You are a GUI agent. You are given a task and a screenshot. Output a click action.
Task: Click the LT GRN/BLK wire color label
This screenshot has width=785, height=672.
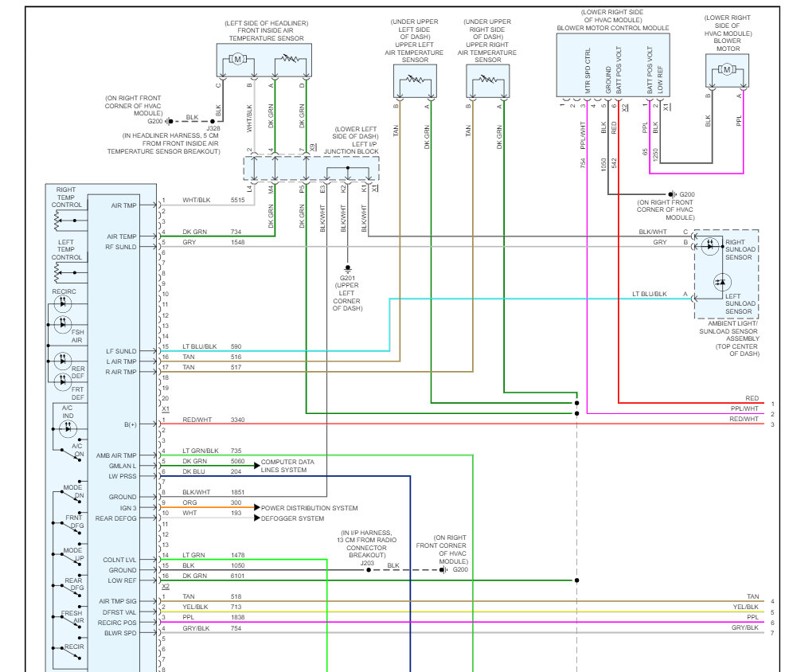(x=201, y=451)
